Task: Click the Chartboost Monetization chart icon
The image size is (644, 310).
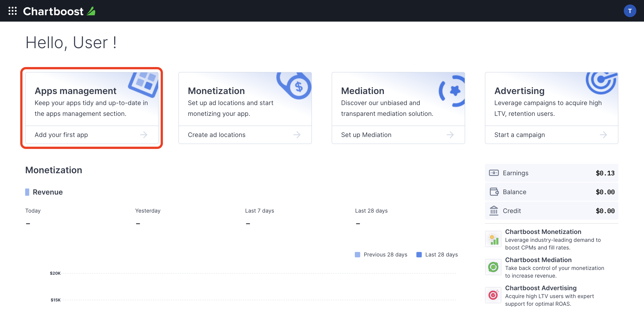Action: click(x=493, y=238)
